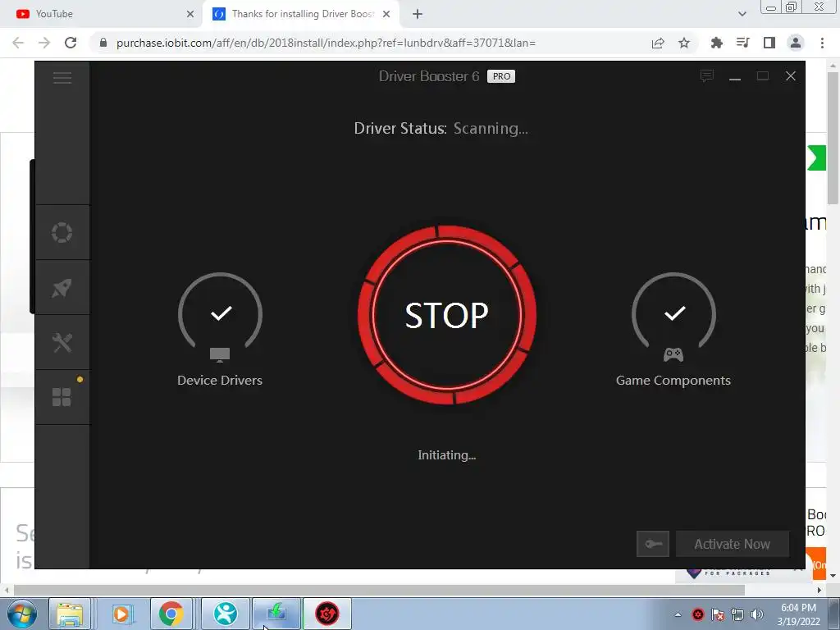Viewport: 840px width, 630px height.
Task: Close the YouTube tab
Action: tap(190, 14)
